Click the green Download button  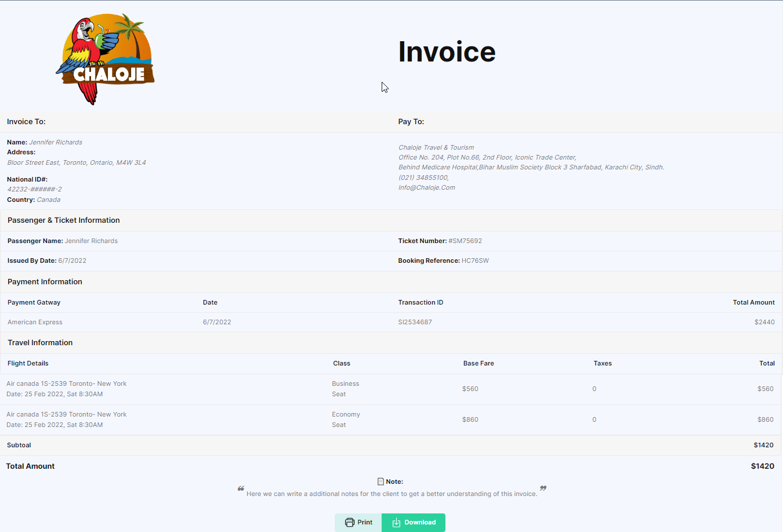point(414,522)
